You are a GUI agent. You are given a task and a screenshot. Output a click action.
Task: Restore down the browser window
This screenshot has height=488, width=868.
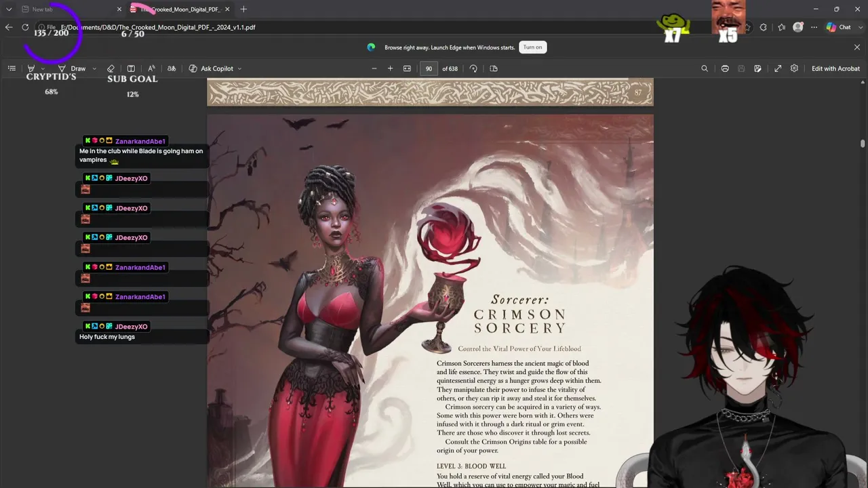837,9
